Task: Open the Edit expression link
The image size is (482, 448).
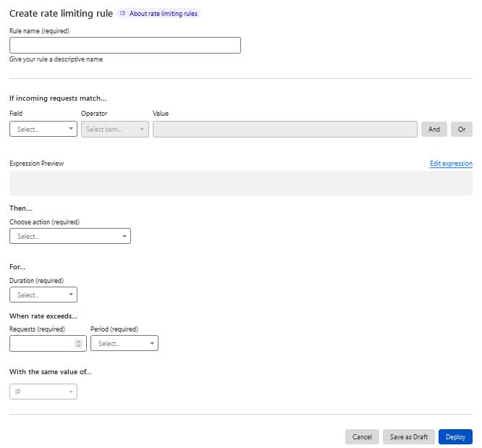Action: tap(451, 164)
